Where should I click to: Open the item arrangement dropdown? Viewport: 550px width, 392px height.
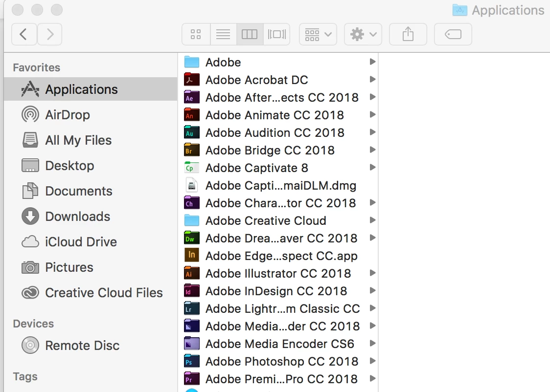tap(318, 34)
